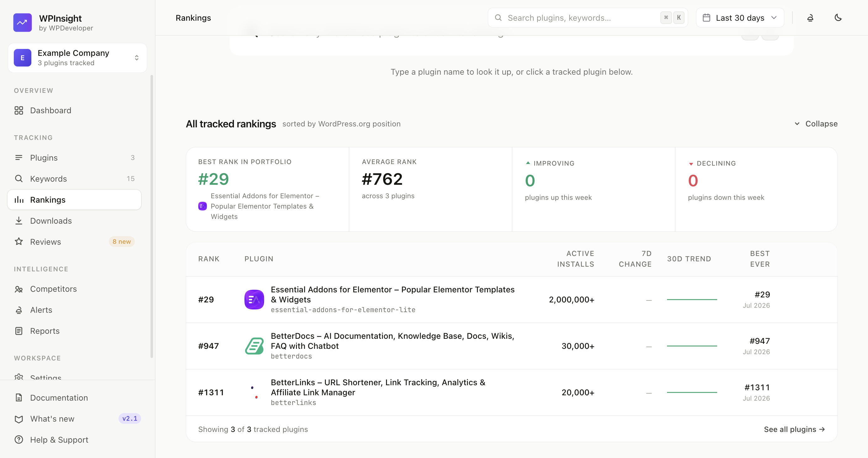Click the 30-day trend line for BetterDocs

click(x=692, y=346)
